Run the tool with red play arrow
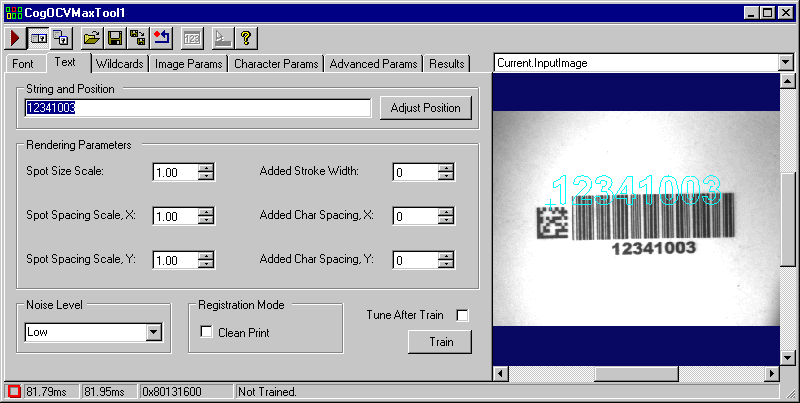This screenshot has width=800, height=403. coord(15,38)
